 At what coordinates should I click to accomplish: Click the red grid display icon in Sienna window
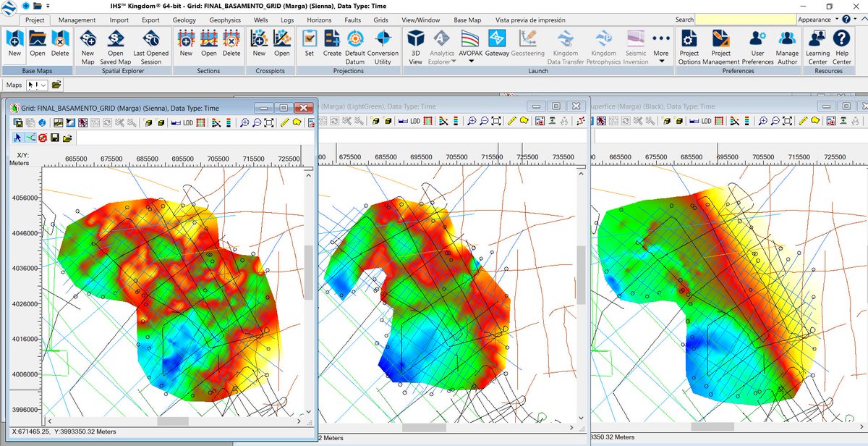click(200, 122)
